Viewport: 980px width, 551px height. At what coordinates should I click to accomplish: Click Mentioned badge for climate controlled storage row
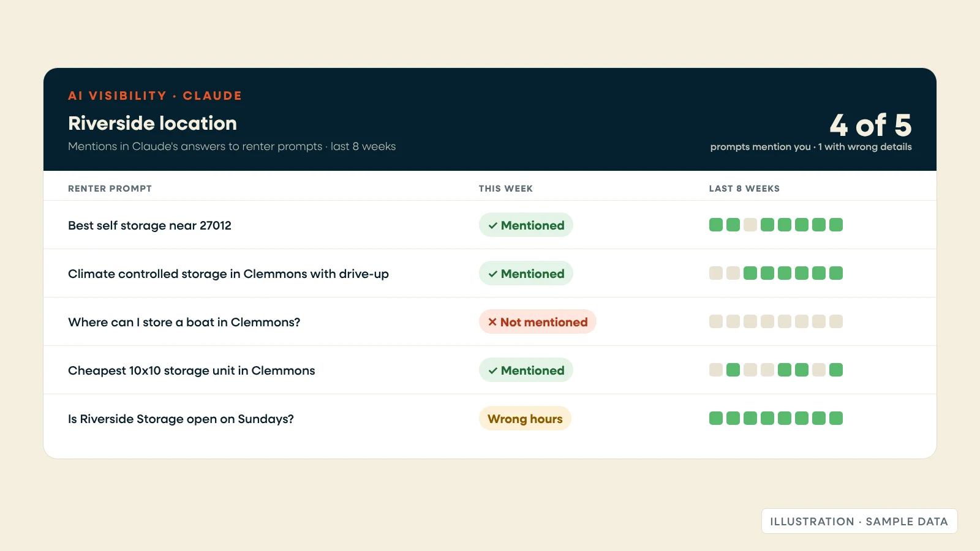coord(526,273)
